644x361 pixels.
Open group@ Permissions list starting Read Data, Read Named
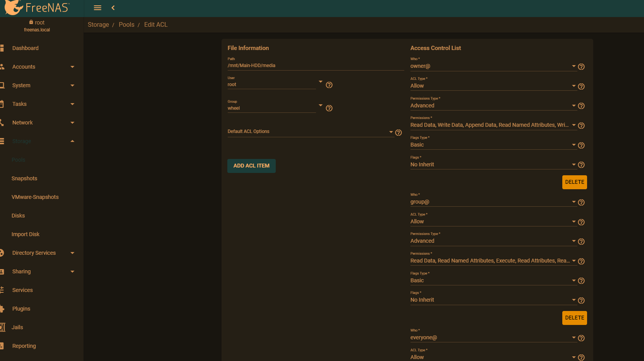pos(493,261)
